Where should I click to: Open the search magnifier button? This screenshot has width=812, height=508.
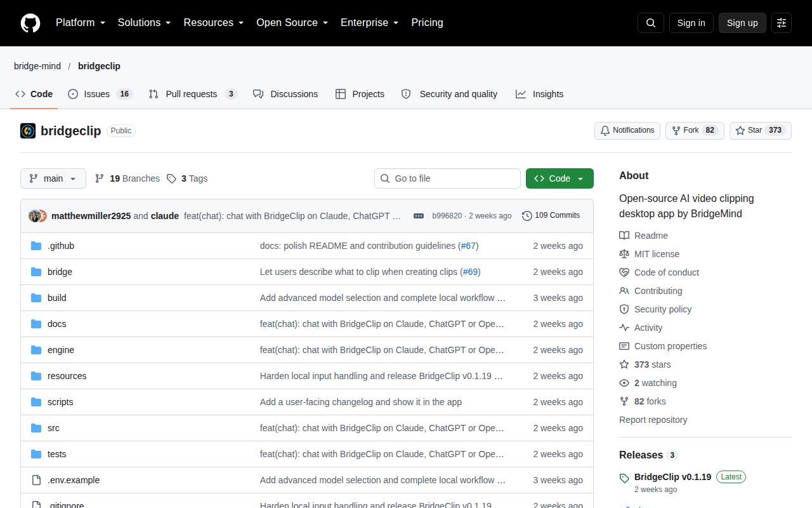tap(651, 23)
